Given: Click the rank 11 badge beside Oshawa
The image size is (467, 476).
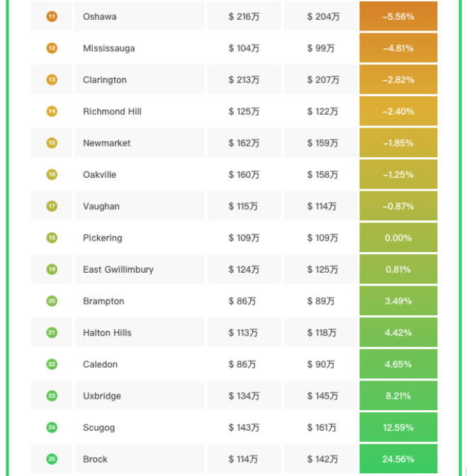Looking at the screenshot, I should point(52,16).
